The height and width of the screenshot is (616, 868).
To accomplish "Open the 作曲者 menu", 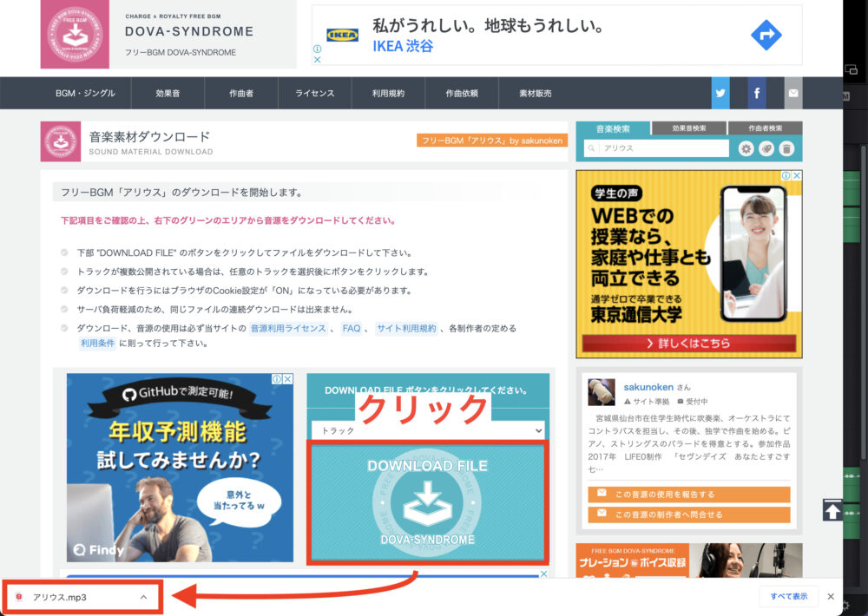I will click(x=241, y=93).
